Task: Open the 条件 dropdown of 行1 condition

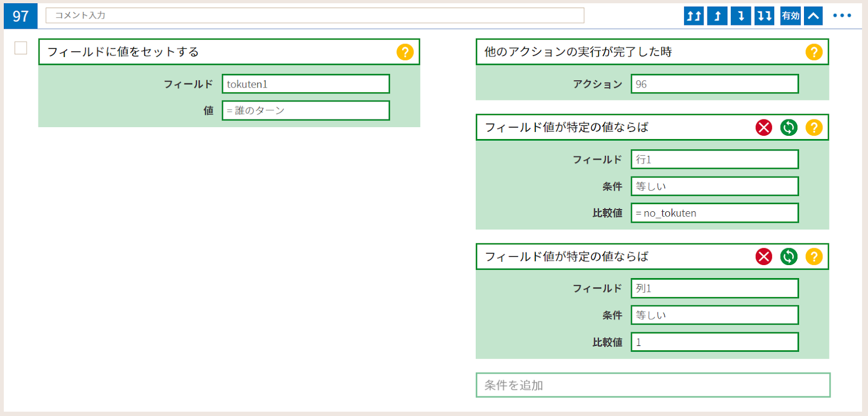Action: point(714,186)
